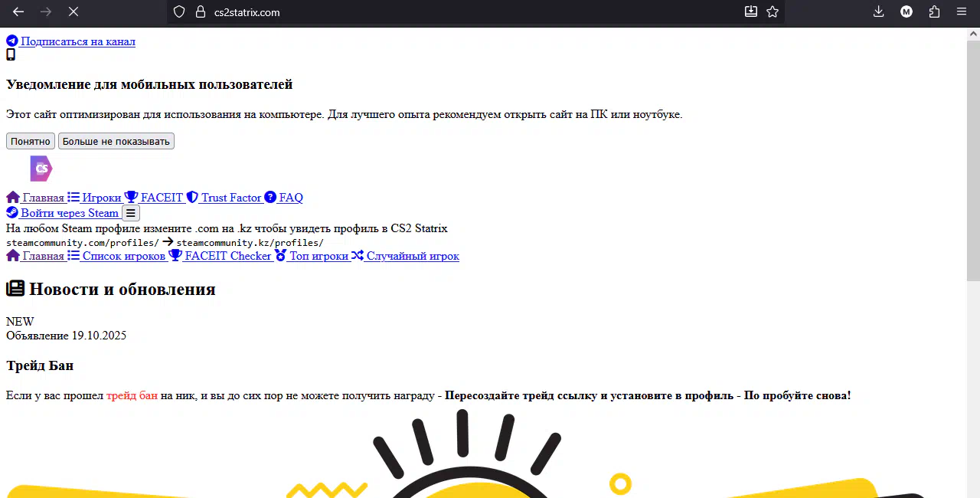Click the browser back arrow

[18, 11]
